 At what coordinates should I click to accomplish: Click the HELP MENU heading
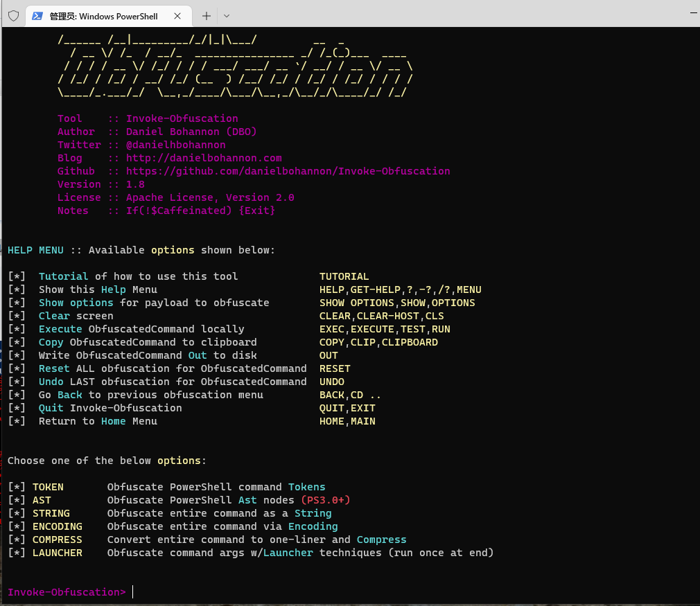pyautogui.click(x=35, y=250)
